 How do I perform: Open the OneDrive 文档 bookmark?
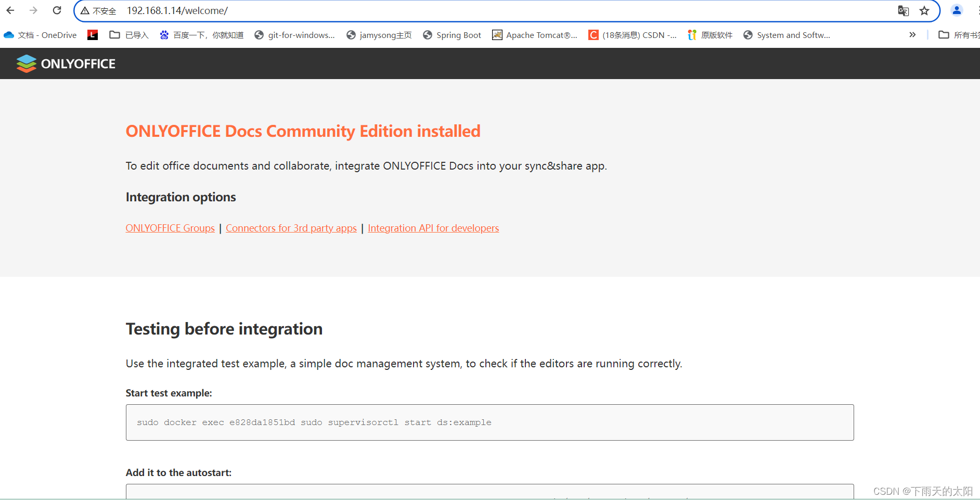point(40,35)
